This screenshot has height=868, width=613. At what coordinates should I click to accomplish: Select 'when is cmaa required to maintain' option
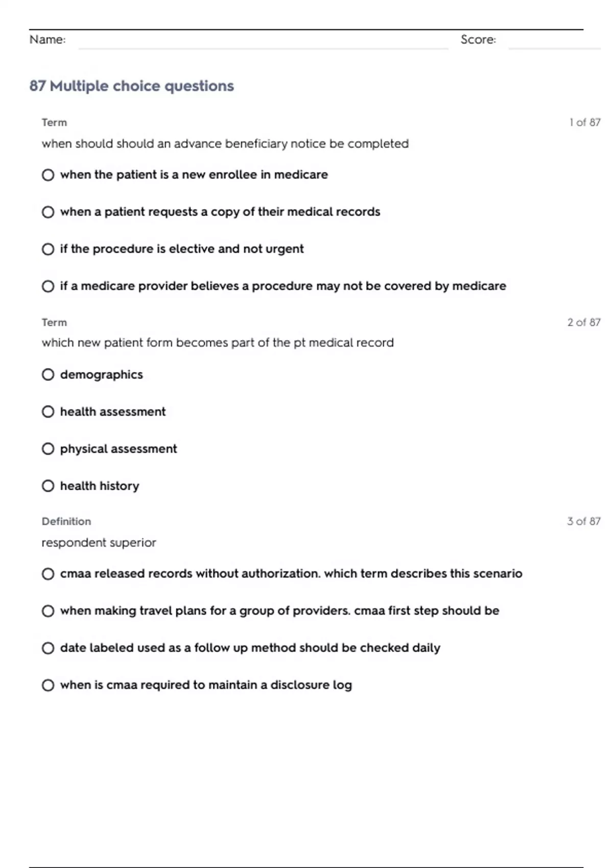(48, 685)
